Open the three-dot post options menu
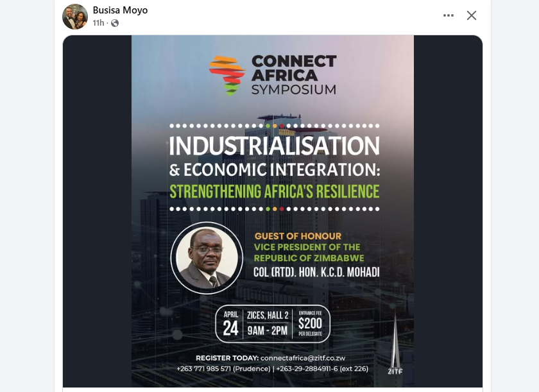 tap(449, 15)
